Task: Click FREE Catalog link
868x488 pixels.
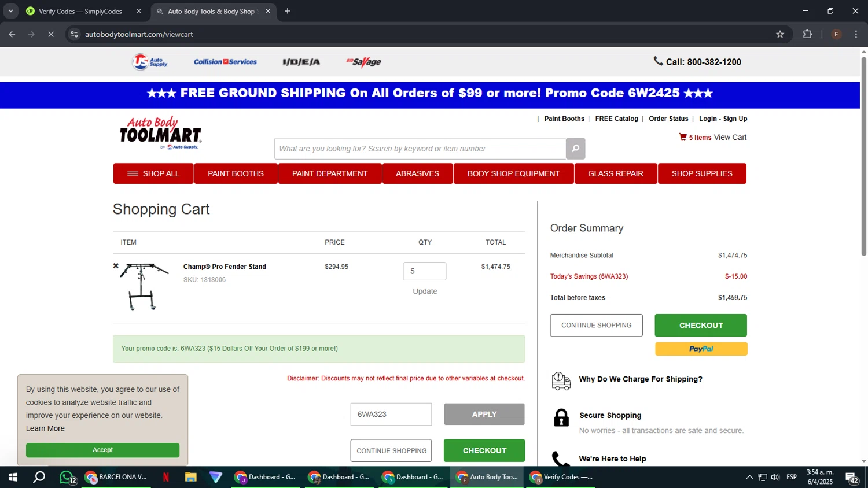Action: pyautogui.click(x=616, y=119)
